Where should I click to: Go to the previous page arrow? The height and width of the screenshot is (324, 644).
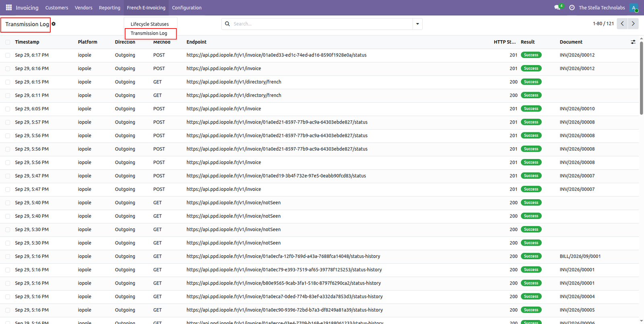click(622, 24)
